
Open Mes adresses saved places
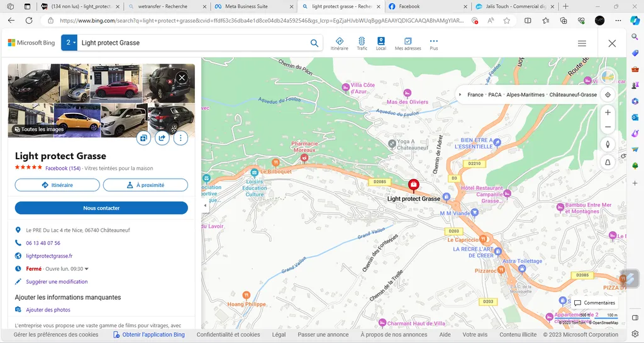[x=408, y=43]
